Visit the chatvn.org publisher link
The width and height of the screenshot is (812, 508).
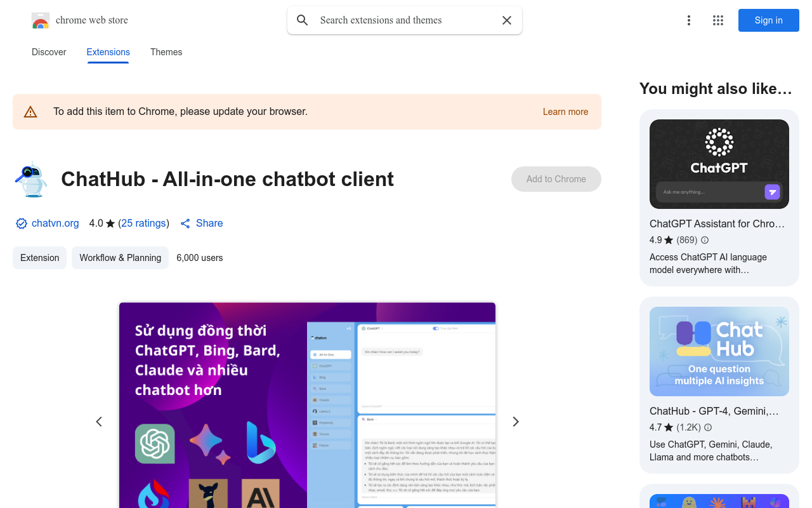55,224
